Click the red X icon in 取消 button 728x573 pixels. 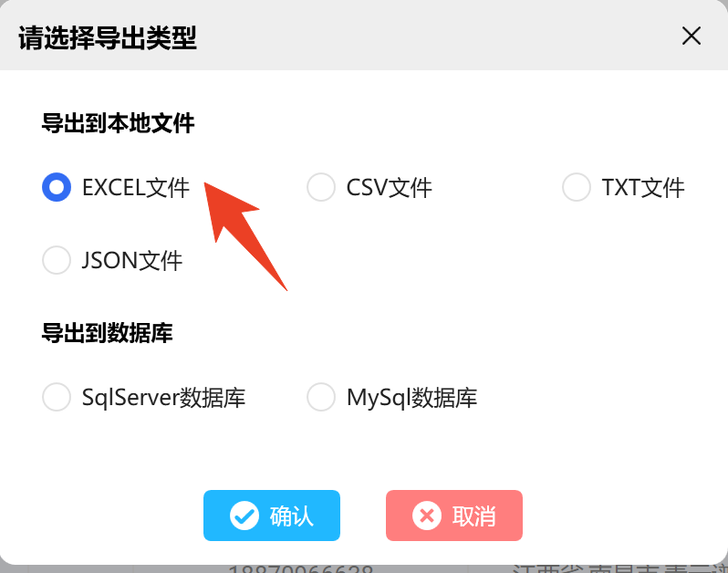pos(427,516)
